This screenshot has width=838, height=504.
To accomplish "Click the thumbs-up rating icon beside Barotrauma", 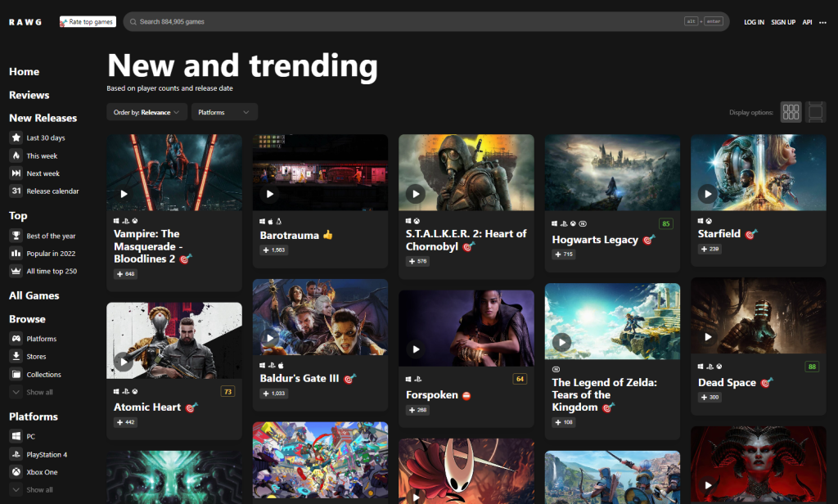I will click(327, 235).
